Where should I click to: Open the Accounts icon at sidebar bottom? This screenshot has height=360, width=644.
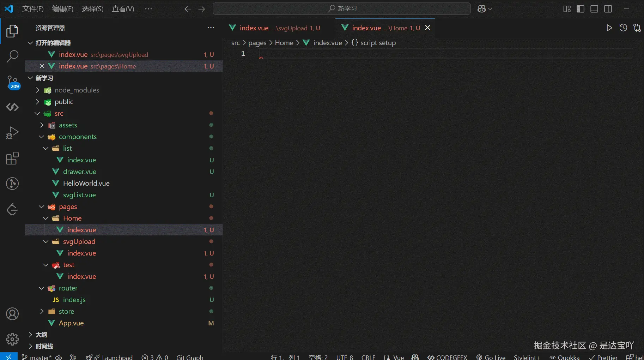point(12,314)
